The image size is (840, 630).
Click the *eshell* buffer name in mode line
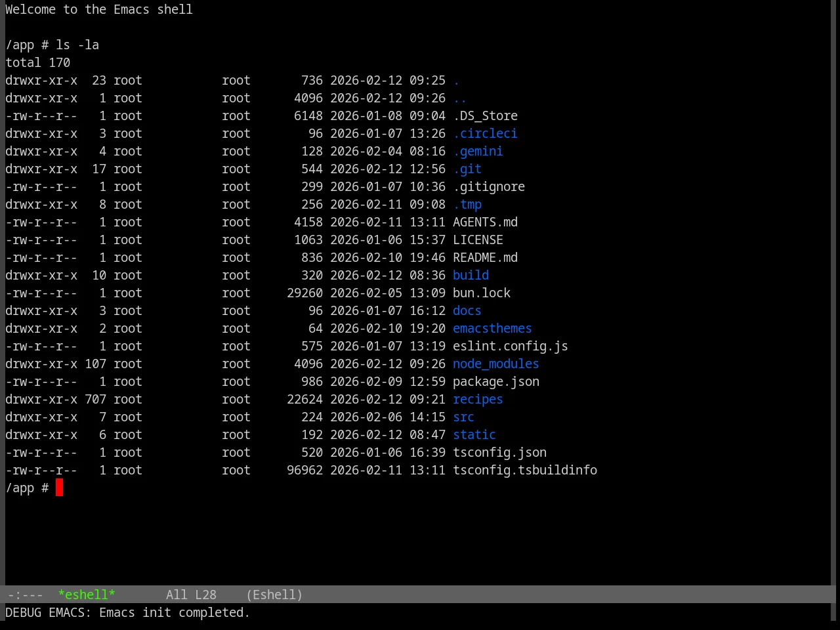pos(87,595)
